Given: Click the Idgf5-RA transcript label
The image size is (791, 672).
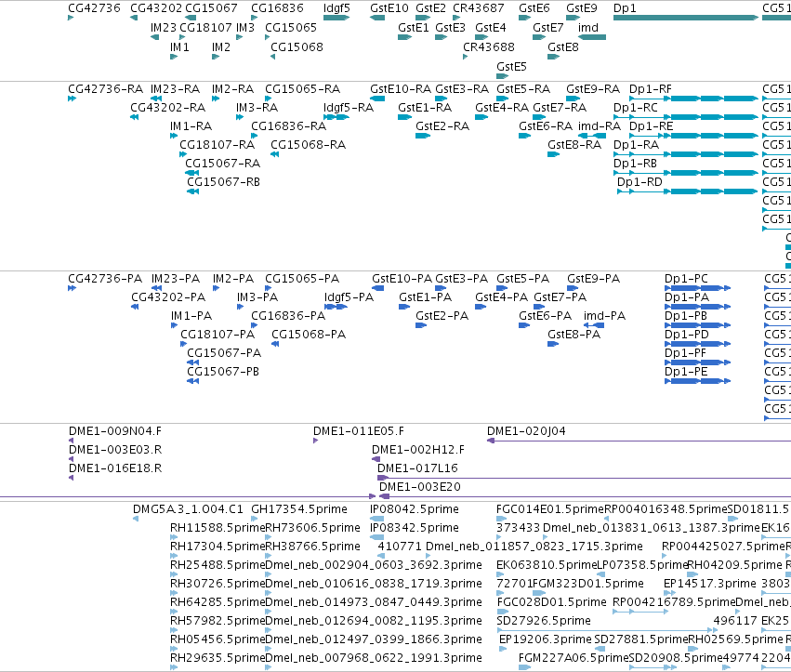Looking at the screenshot, I should 349,108.
